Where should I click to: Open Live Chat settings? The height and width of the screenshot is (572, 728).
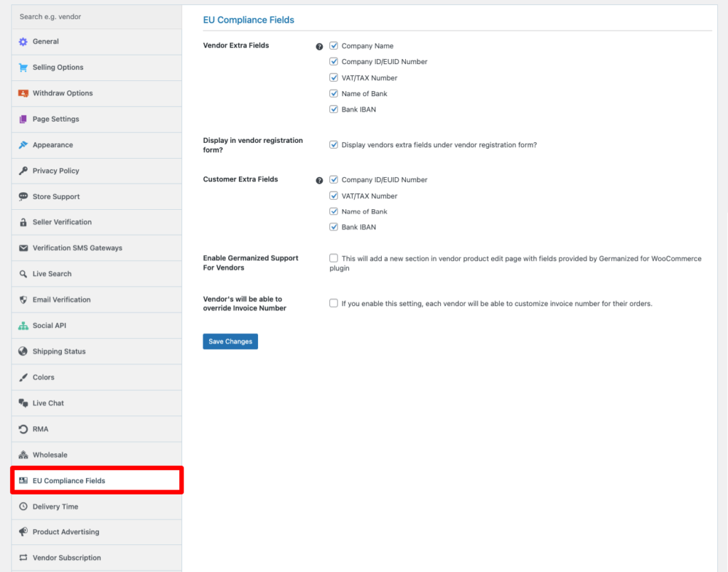pyautogui.click(x=97, y=403)
